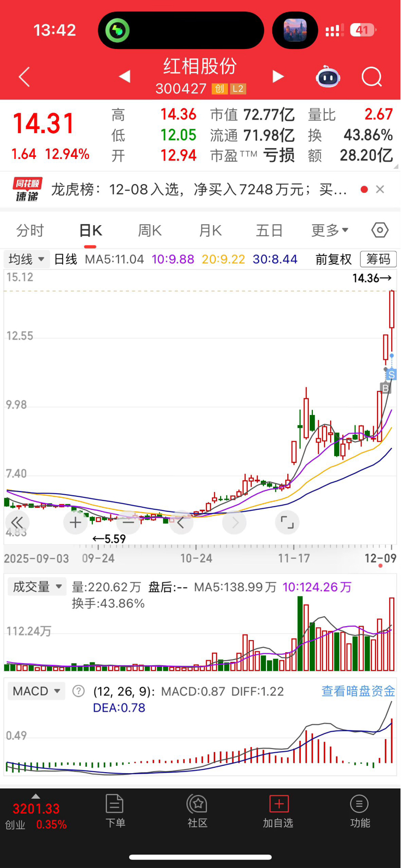This screenshot has width=401, height=868.
Task: Go back with the top-left arrow
Action: pyautogui.click(x=24, y=77)
